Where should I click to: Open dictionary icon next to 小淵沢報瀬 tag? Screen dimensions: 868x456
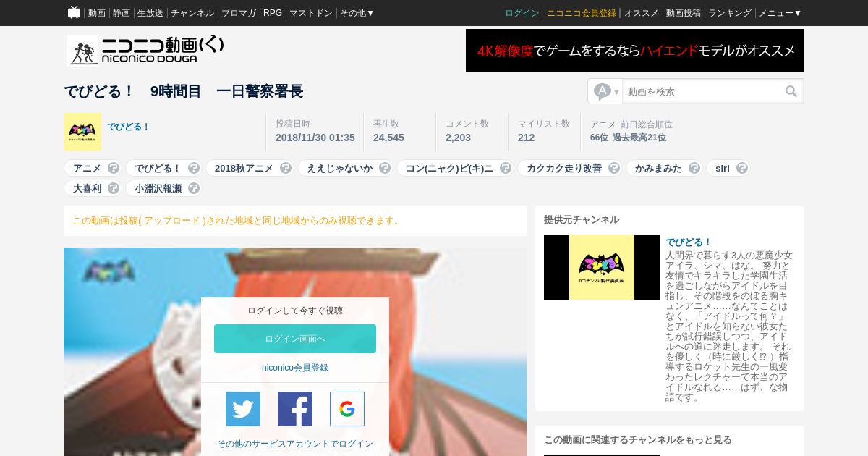194,188
